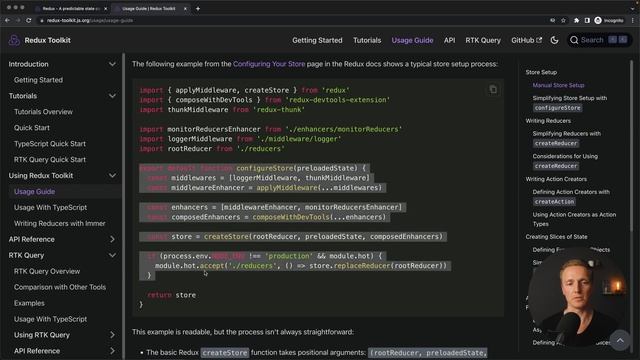This screenshot has width=640, height=360.
Task: Jump to Store Setup section
Action: 541,72
